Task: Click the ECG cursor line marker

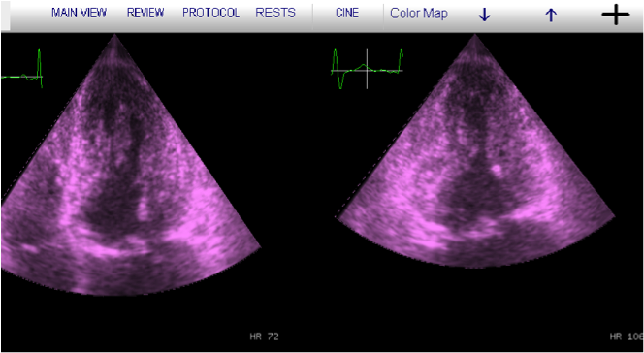Action: click(x=367, y=69)
